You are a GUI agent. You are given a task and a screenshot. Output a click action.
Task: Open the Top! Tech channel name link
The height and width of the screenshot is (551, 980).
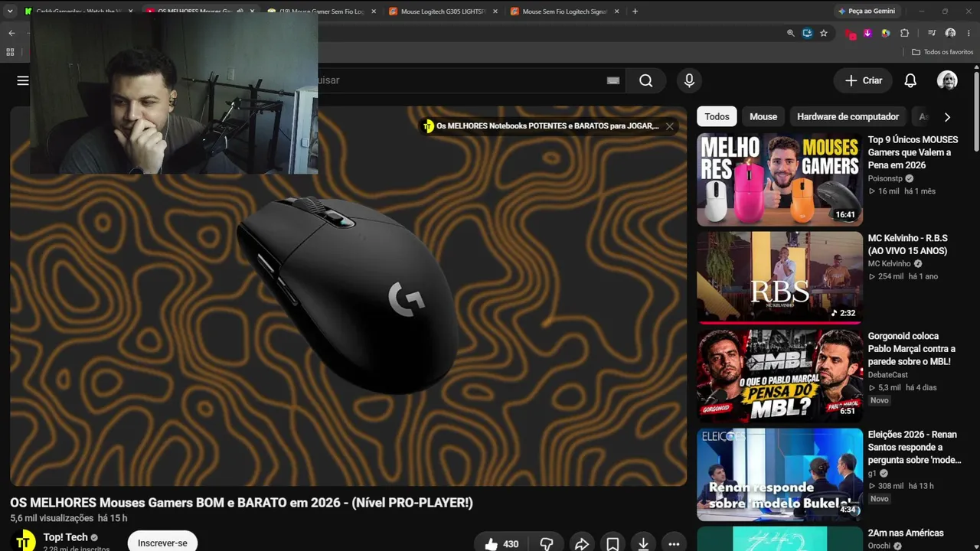point(66,537)
